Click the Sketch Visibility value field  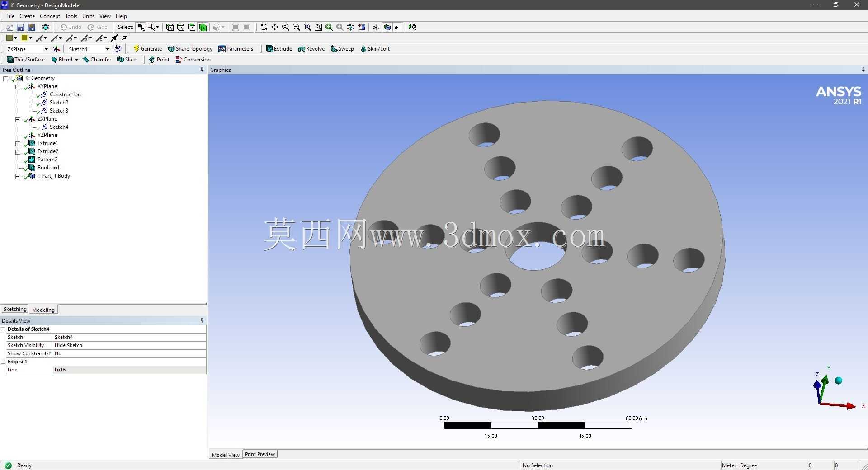[x=130, y=345]
